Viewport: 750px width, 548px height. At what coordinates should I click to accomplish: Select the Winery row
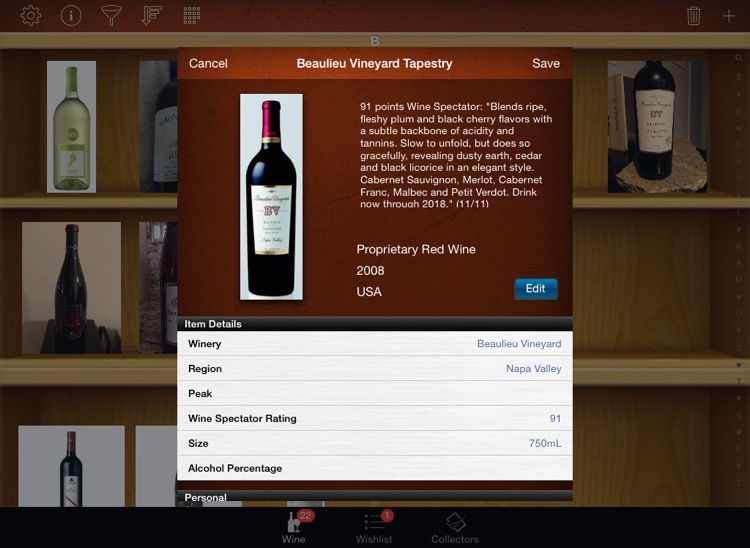[x=375, y=344]
